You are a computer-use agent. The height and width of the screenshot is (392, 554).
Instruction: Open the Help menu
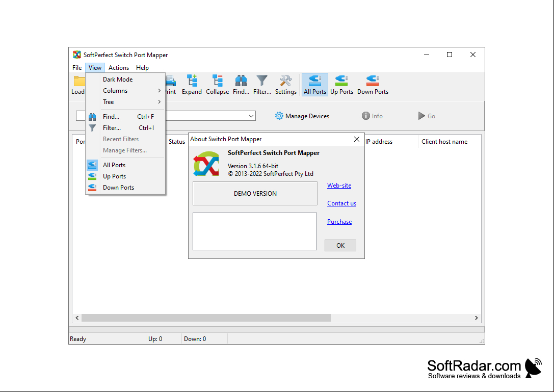pyautogui.click(x=142, y=67)
